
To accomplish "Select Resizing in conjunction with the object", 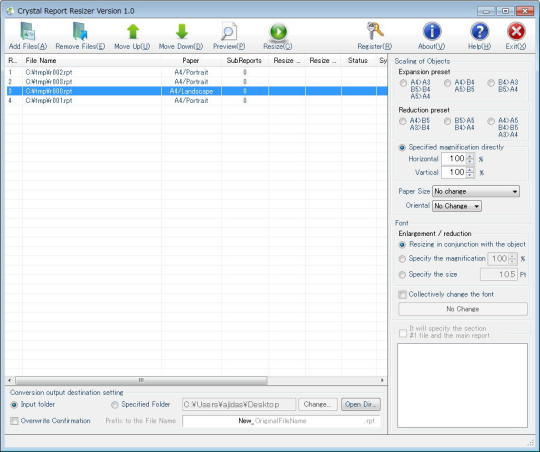I will pyautogui.click(x=402, y=245).
